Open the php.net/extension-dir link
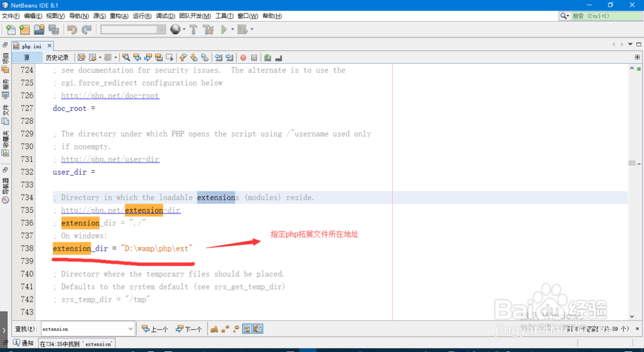This screenshot has width=644, height=352. tap(121, 210)
